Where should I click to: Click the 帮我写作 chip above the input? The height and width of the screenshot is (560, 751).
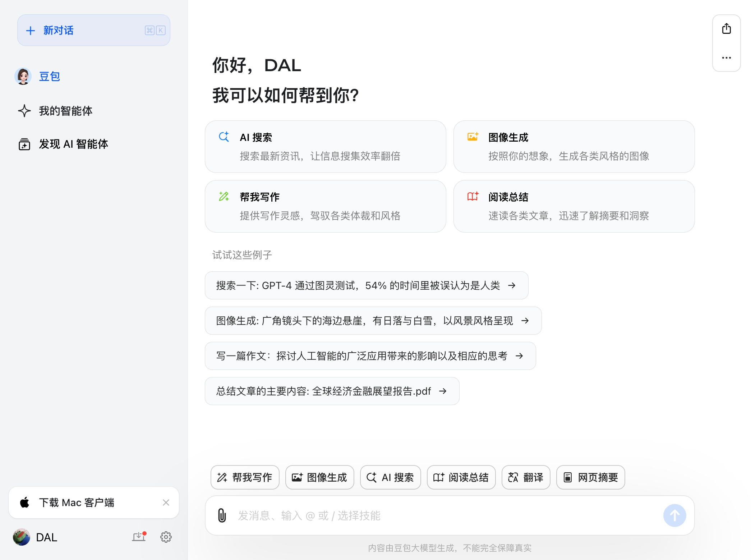245,477
